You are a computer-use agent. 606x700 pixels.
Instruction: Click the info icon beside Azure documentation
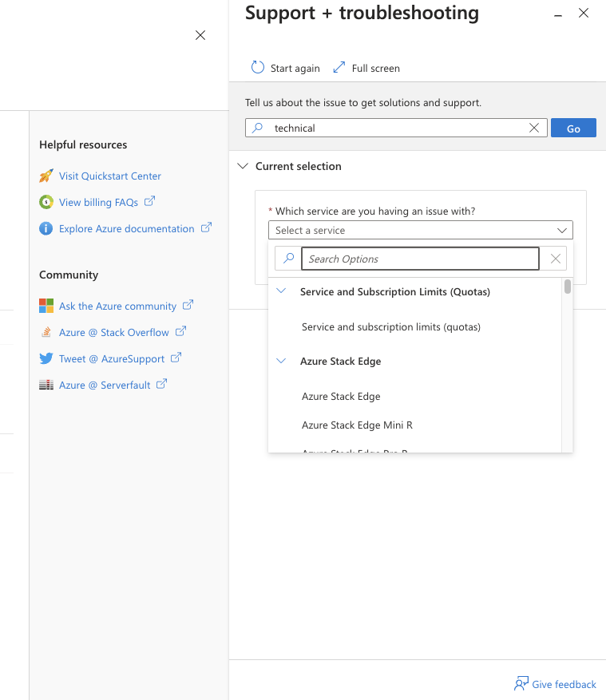[x=46, y=228]
